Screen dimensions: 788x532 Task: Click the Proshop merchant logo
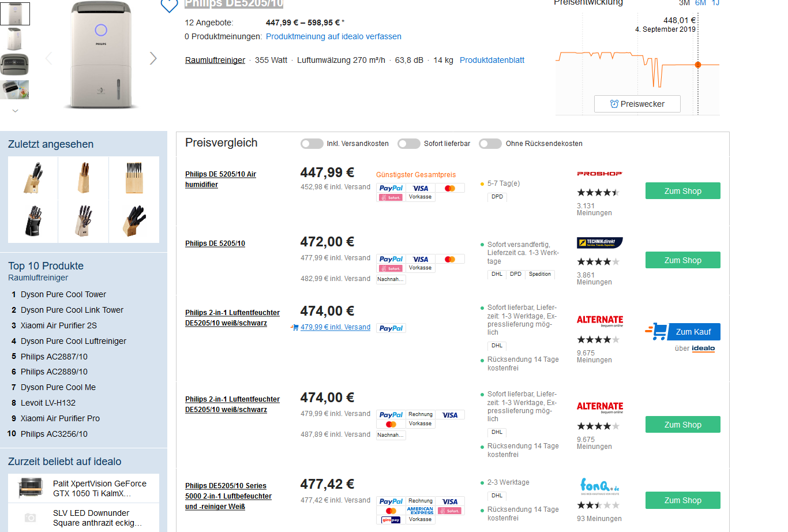[x=599, y=173]
